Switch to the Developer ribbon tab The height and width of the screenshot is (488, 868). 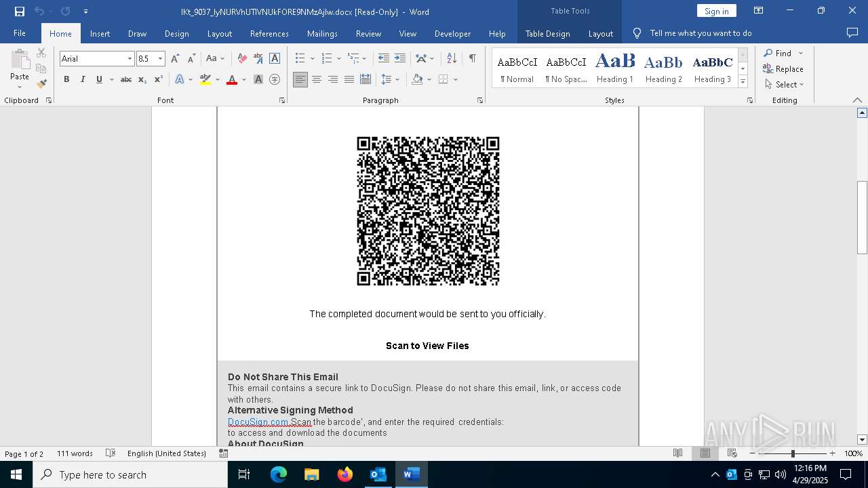coord(452,33)
